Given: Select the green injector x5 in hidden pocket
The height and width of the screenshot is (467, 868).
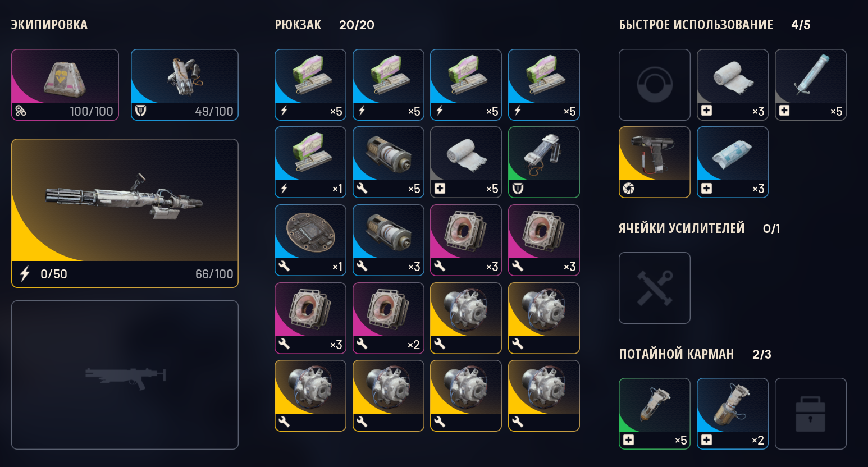Looking at the screenshot, I should click(x=654, y=414).
